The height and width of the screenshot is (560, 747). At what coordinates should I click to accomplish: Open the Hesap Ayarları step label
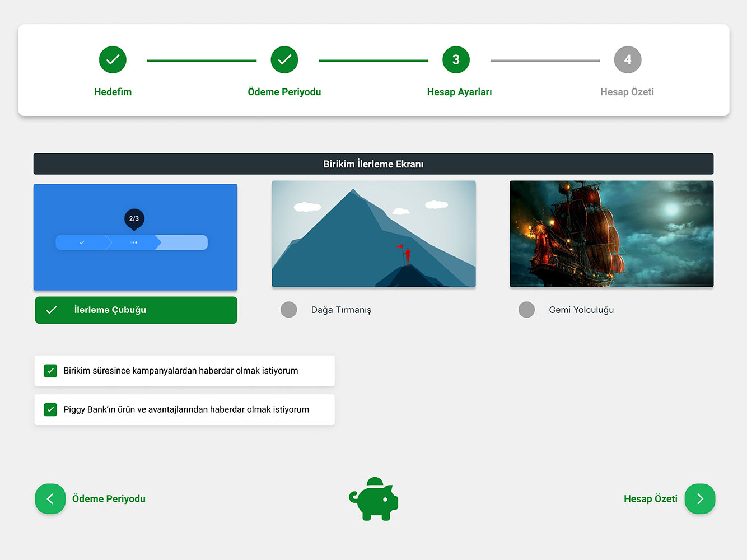pos(459,92)
